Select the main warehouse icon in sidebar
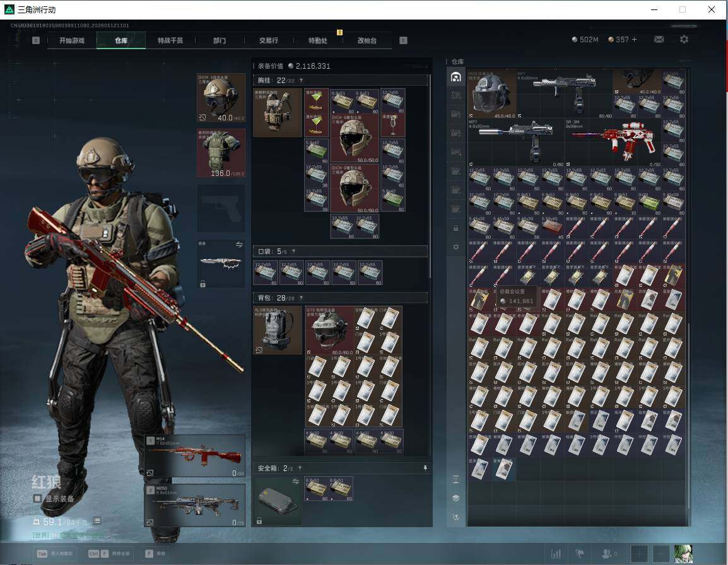This screenshot has height=565, width=728. pos(455,77)
